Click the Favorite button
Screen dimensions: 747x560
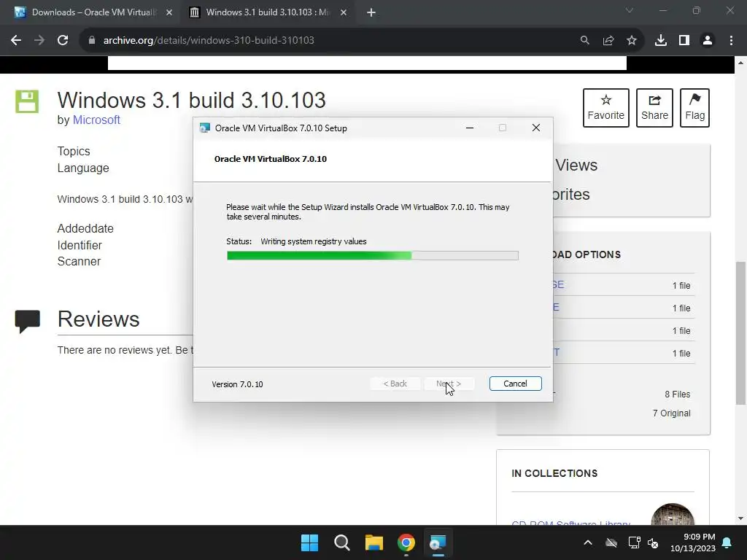tap(606, 108)
